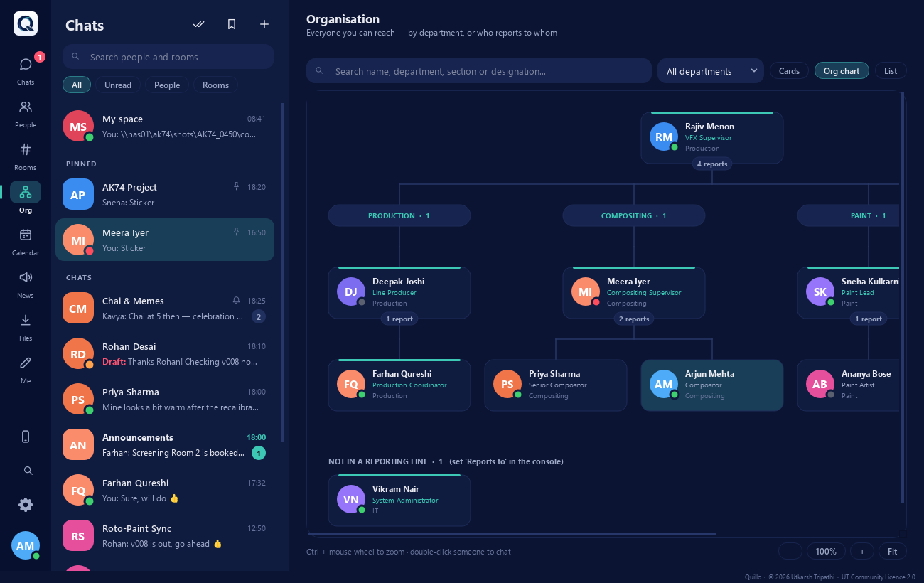Open the Chai & Memes chat
Image resolution: width=924 pixels, height=583 pixels.
[165, 308]
